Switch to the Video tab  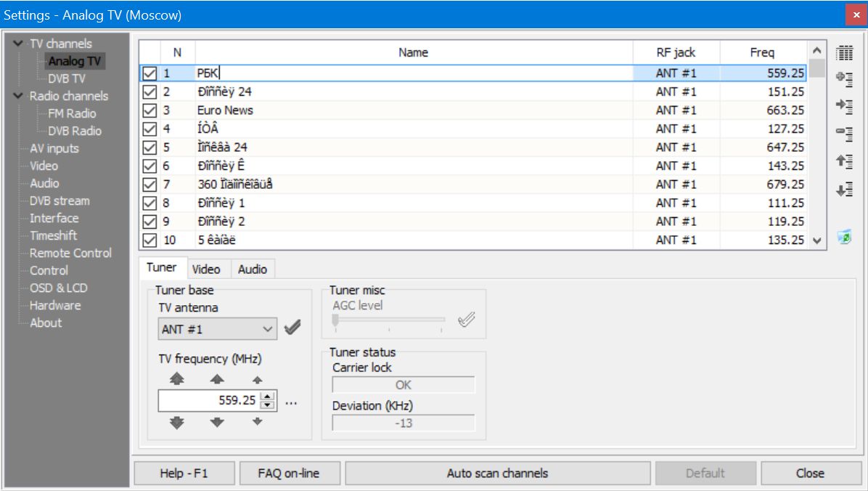tap(205, 269)
